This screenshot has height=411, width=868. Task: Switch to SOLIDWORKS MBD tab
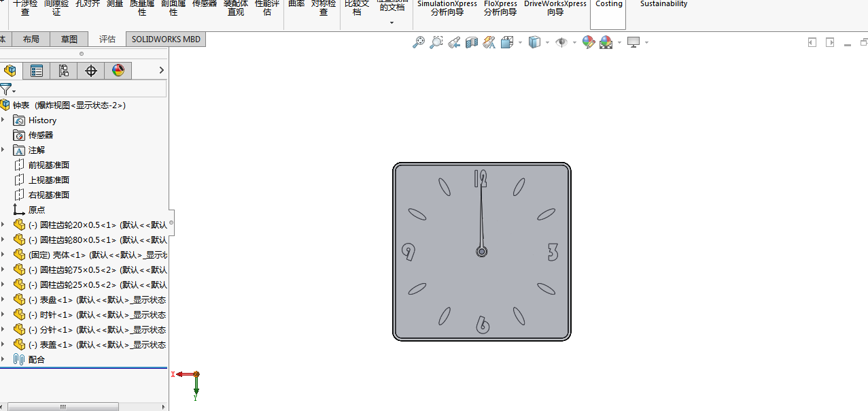pyautogui.click(x=166, y=39)
